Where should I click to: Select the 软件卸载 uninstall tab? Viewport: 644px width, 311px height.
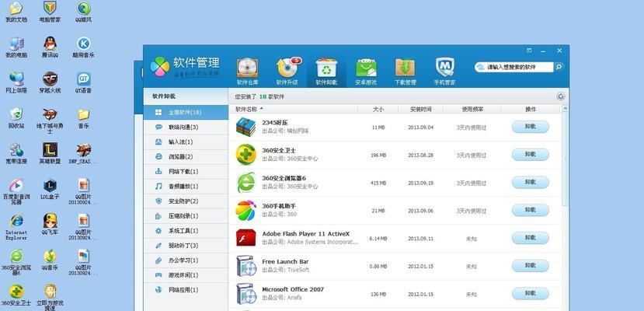point(326,72)
